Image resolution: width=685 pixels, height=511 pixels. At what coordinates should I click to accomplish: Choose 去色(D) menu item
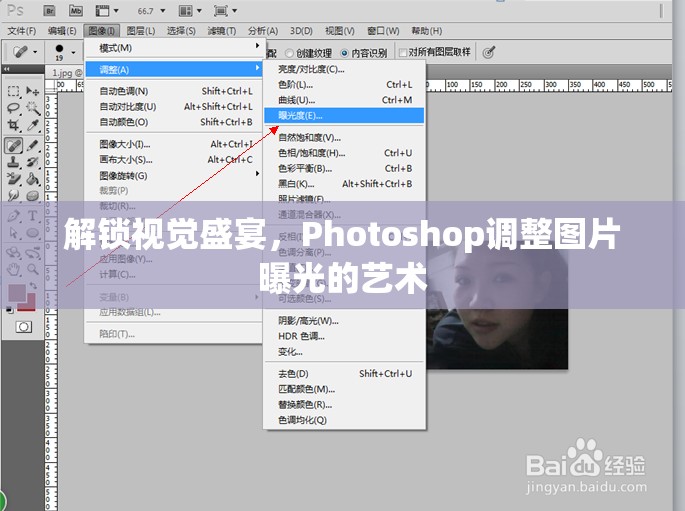click(x=344, y=374)
